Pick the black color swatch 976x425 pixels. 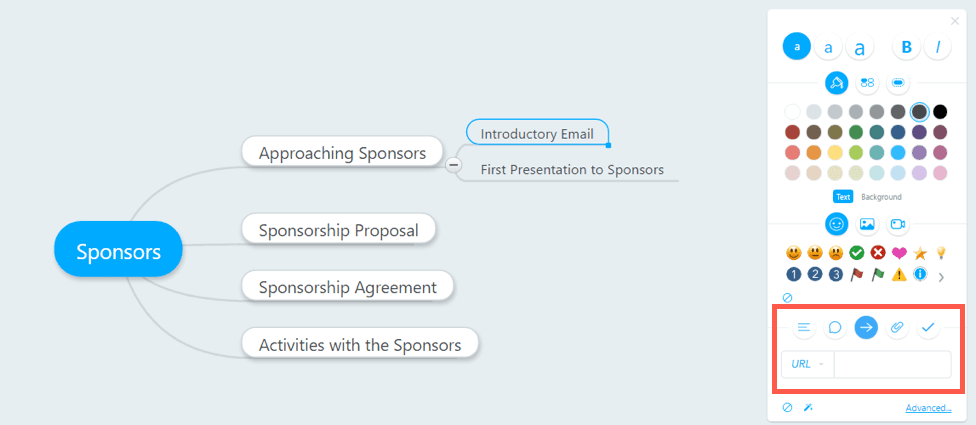(x=940, y=112)
